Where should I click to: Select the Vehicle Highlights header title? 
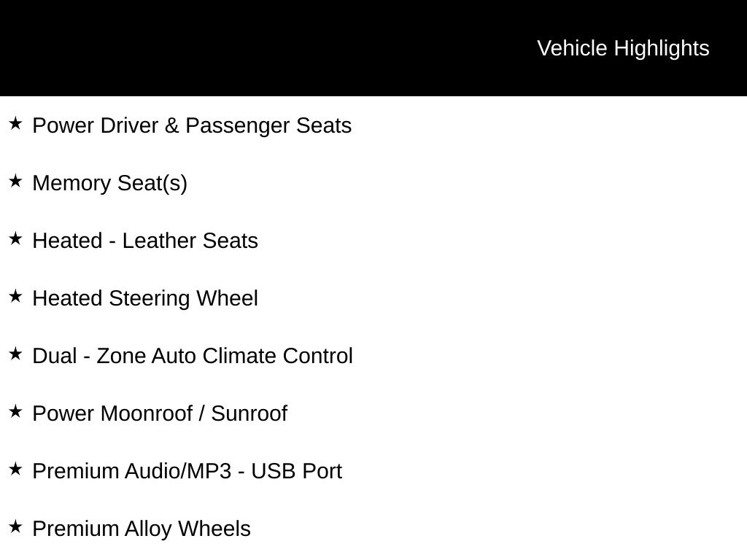pyautogui.click(x=623, y=49)
